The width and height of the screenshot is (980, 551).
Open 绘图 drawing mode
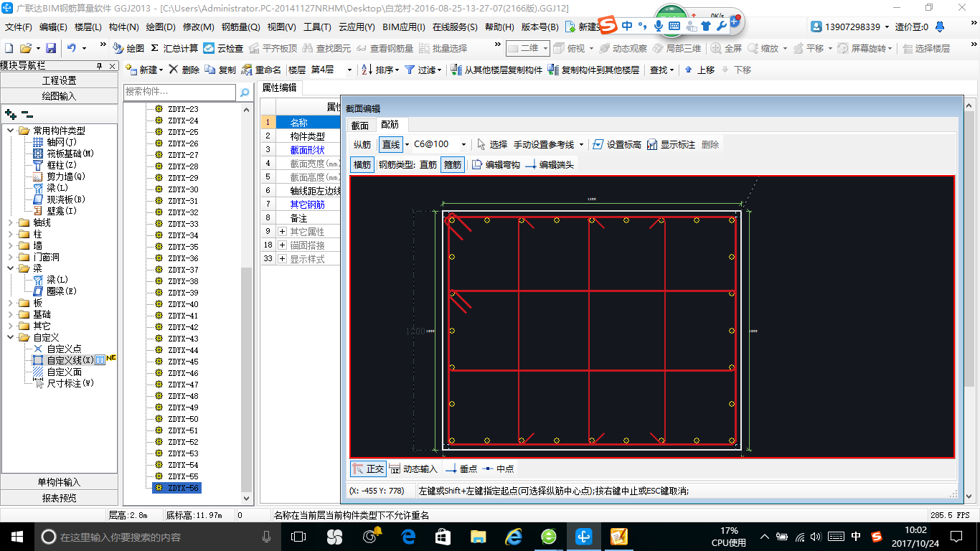128,48
